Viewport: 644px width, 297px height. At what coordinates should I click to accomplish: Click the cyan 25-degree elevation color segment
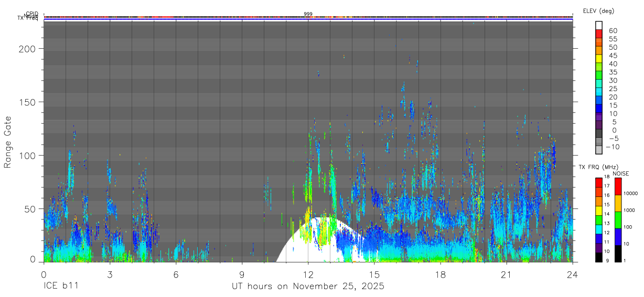tap(599, 92)
